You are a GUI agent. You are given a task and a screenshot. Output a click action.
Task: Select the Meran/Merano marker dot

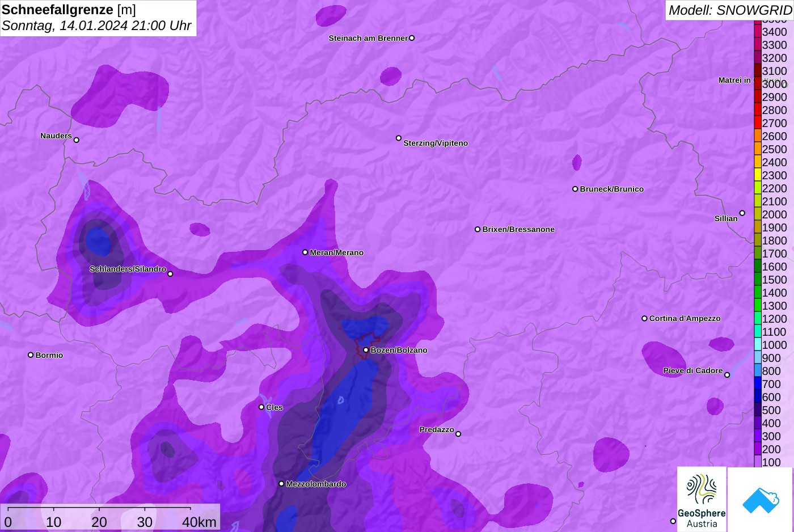tap(305, 252)
